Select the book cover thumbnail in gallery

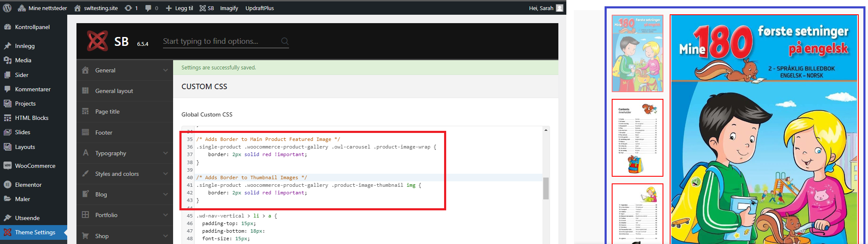(x=637, y=53)
